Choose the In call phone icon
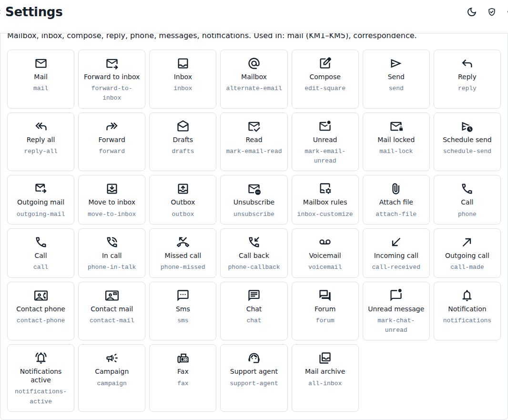This screenshot has width=508, height=420. (x=112, y=242)
